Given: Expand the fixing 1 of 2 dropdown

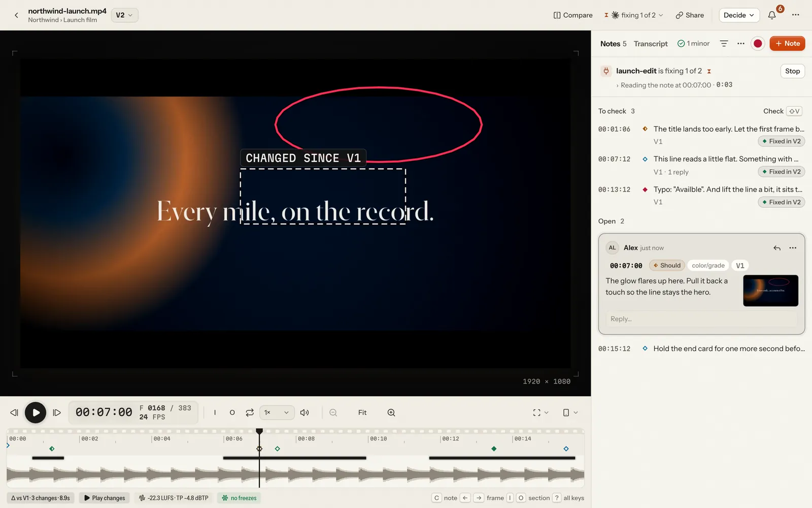Looking at the screenshot, I should click(634, 15).
